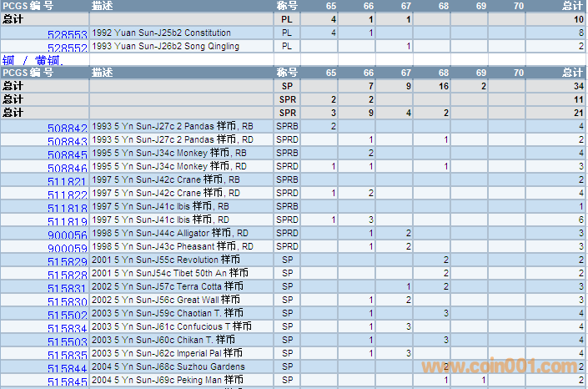Click the 1992 Yuan Sun-J25b2 Constitution description
This screenshot has width=588, height=389.
[162, 33]
